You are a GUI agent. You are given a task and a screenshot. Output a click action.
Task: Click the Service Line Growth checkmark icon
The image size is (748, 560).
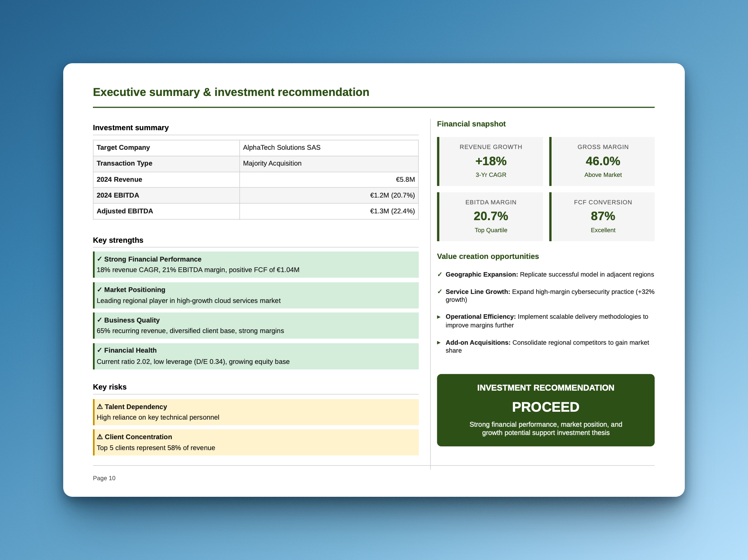coord(440,292)
